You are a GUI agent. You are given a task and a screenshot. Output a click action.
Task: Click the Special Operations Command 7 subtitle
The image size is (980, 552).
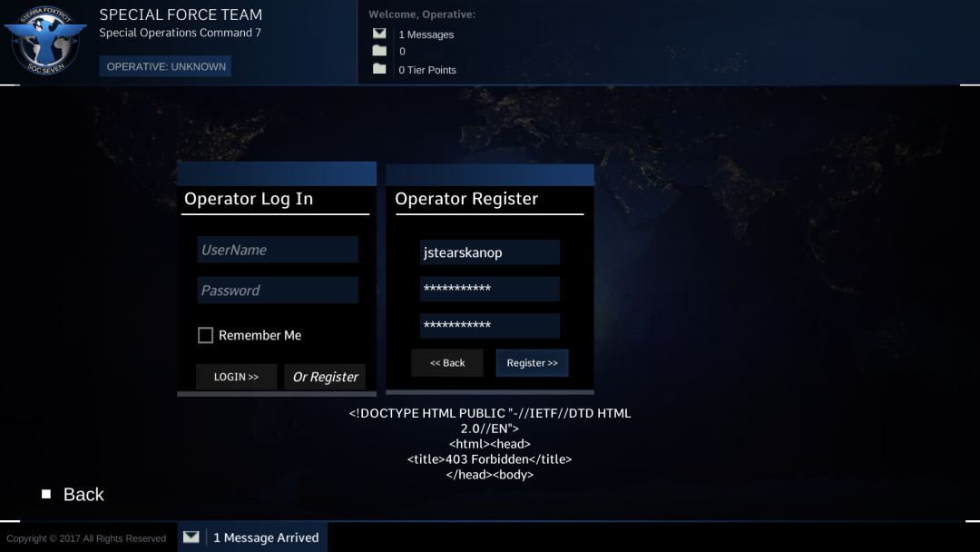180,33
